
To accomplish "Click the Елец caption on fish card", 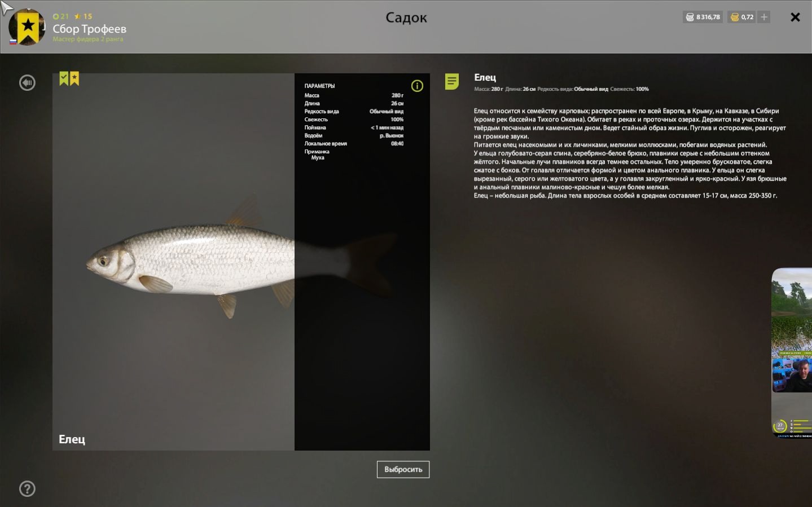I will pyautogui.click(x=72, y=439).
